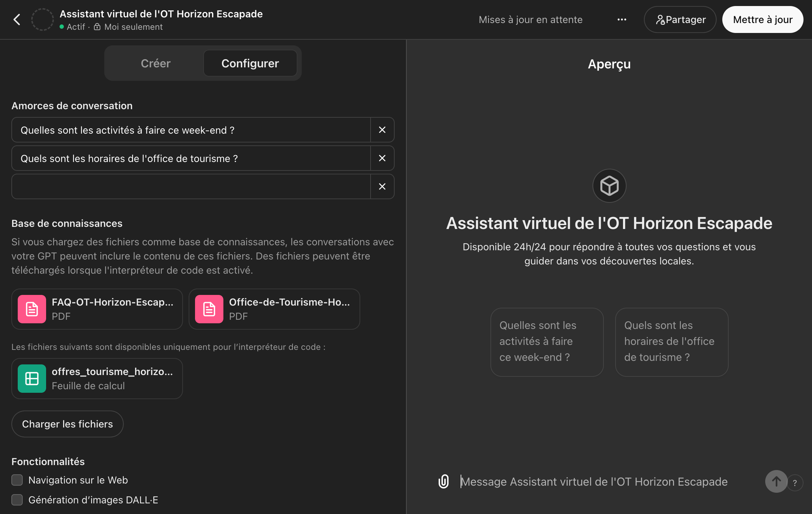Enable Génération d'images DALL·E checkbox
The height and width of the screenshot is (514, 812).
17,500
